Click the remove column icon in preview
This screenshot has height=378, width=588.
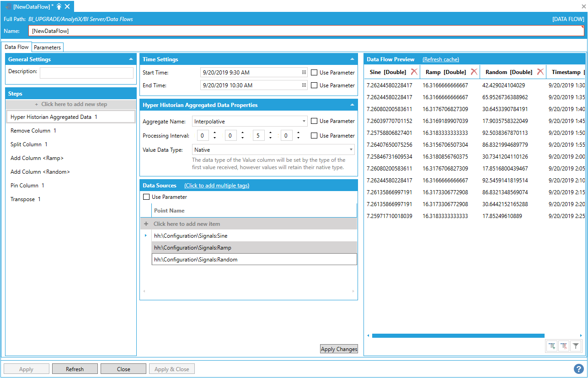tap(564, 346)
